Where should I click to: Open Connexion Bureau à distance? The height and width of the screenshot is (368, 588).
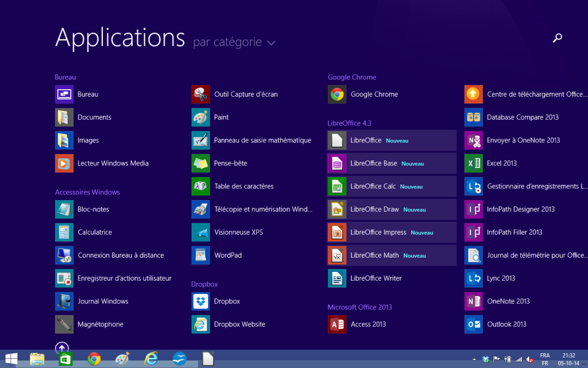110,256
